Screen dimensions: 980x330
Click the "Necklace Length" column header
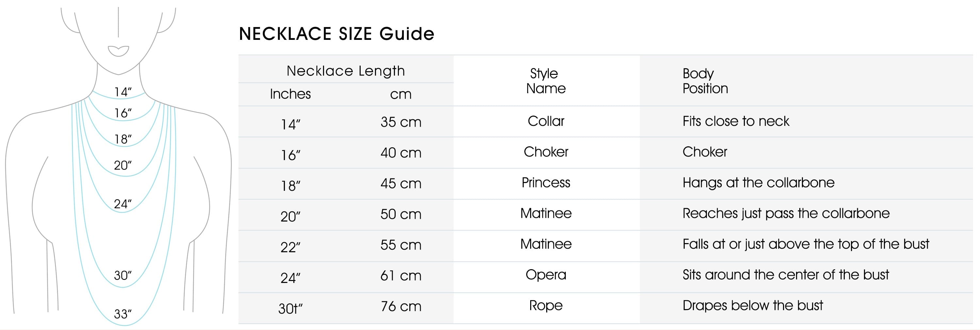click(x=345, y=71)
